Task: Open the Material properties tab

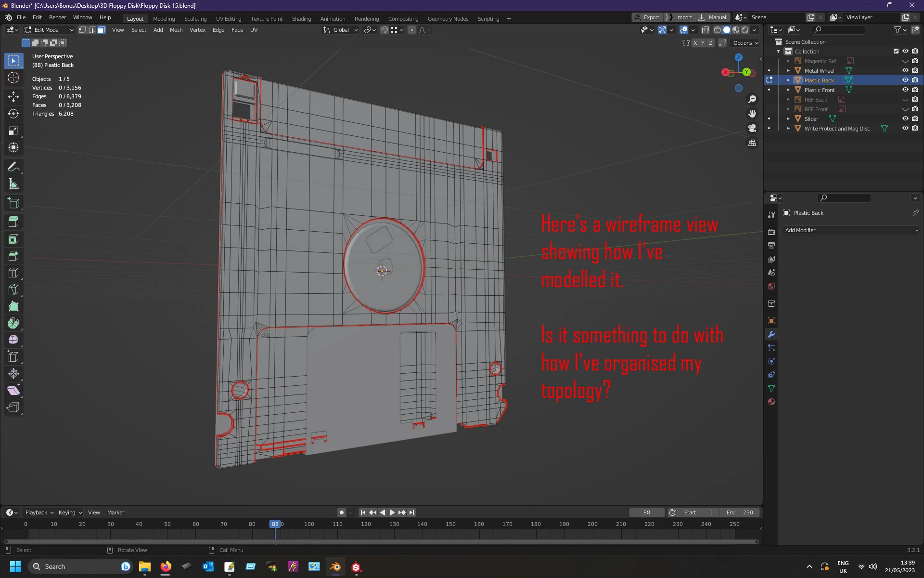Action: (x=771, y=402)
